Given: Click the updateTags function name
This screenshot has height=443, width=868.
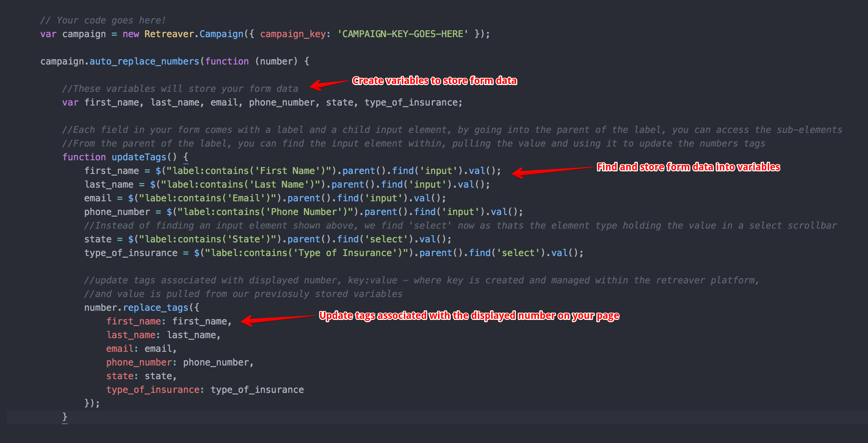Looking at the screenshot, I should (139, 157).
